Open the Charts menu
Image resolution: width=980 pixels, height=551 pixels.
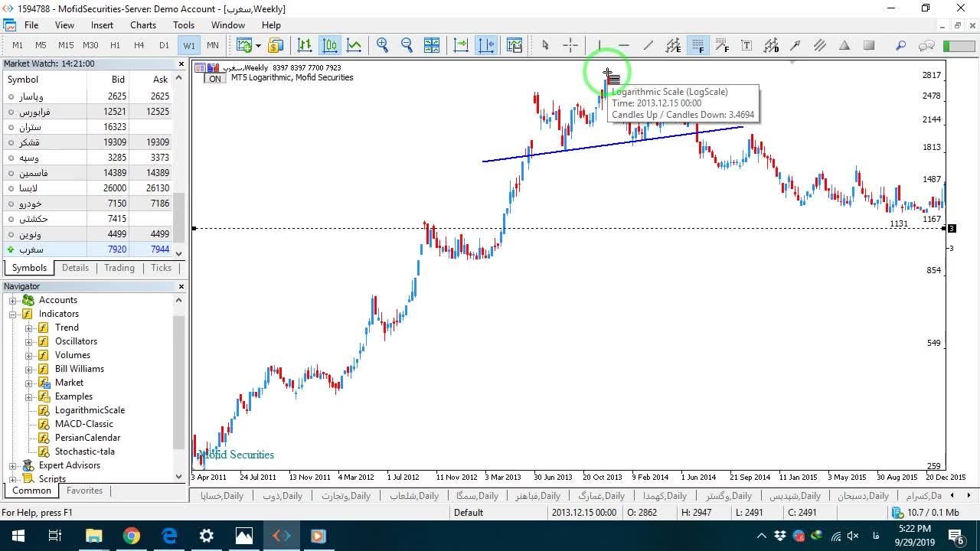click(143, 25)
